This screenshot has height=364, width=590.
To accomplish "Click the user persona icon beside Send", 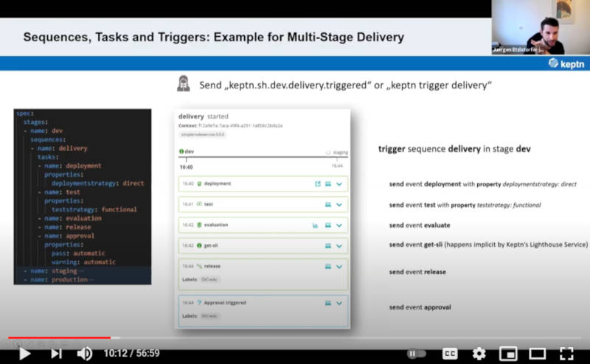I will pos(183,84).
